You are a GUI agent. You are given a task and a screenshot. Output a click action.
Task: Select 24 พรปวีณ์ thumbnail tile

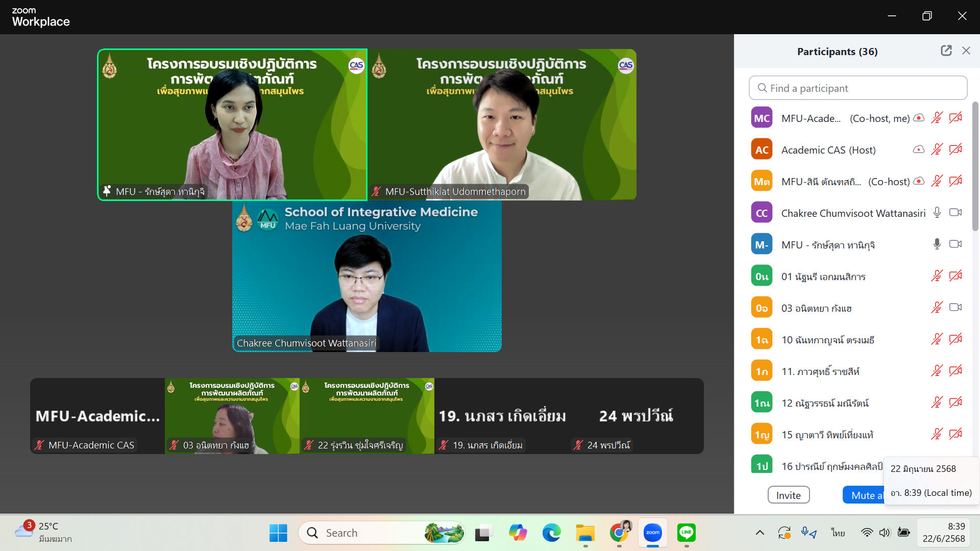pyautogui.click(x=636, y=416)
